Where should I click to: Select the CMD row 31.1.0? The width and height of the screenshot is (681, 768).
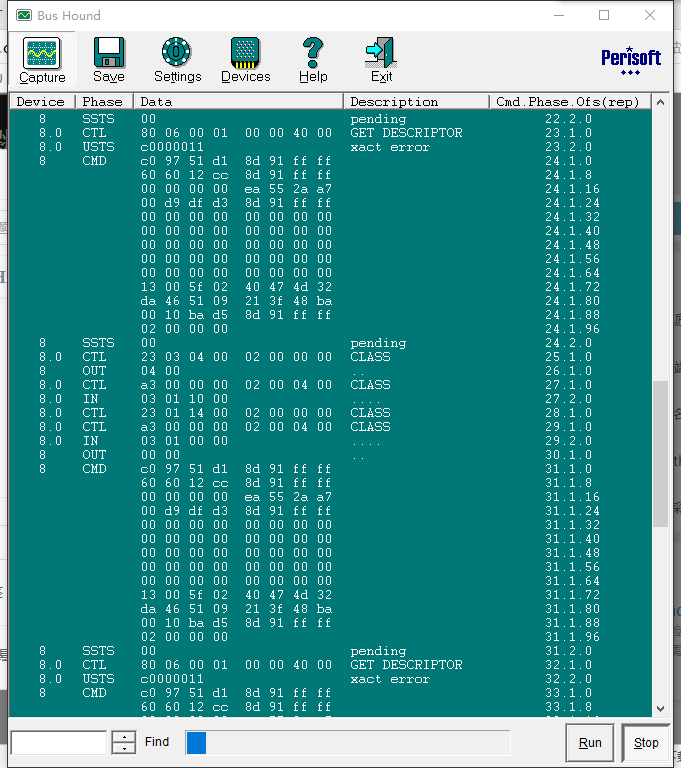(x=331, y=469)
